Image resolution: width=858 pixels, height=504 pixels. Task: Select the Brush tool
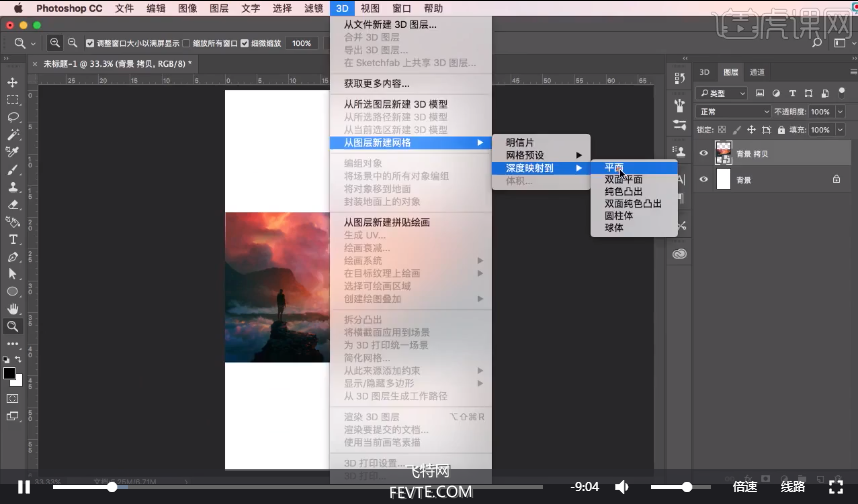[13, 170]
